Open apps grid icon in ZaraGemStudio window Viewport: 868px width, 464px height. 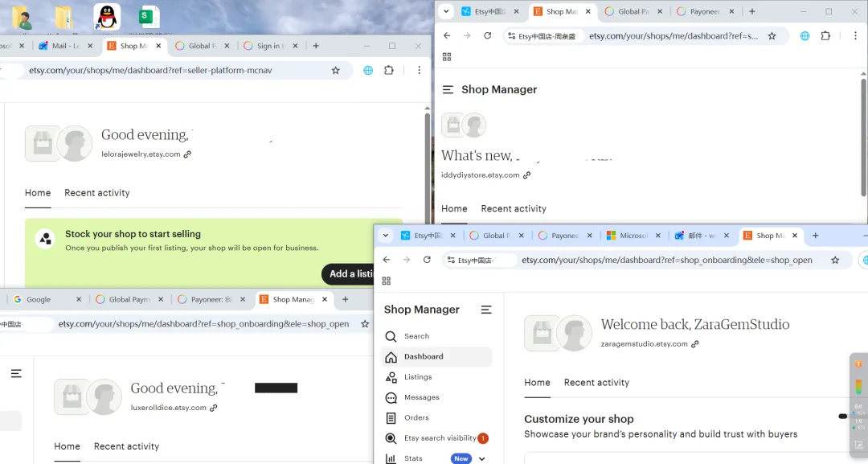[387, 281]
